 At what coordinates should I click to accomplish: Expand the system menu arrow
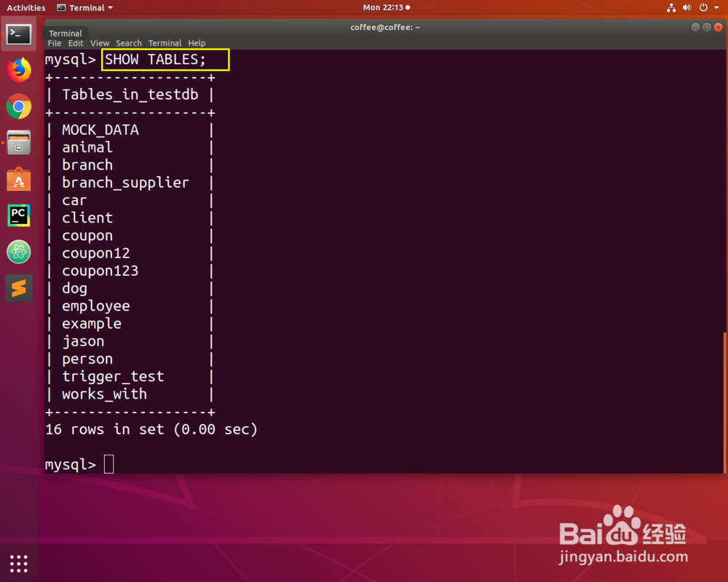[717, 7]
